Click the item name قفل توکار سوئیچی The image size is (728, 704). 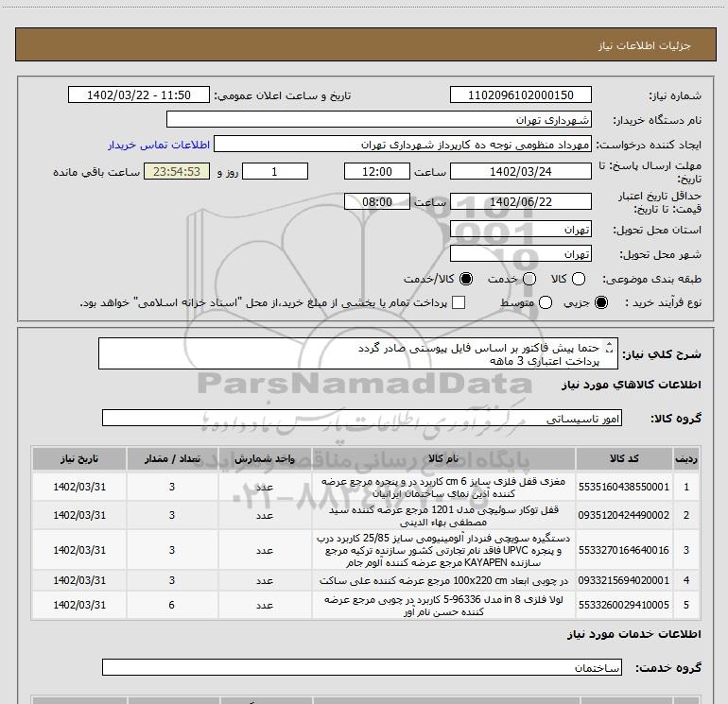pos(443,516)
